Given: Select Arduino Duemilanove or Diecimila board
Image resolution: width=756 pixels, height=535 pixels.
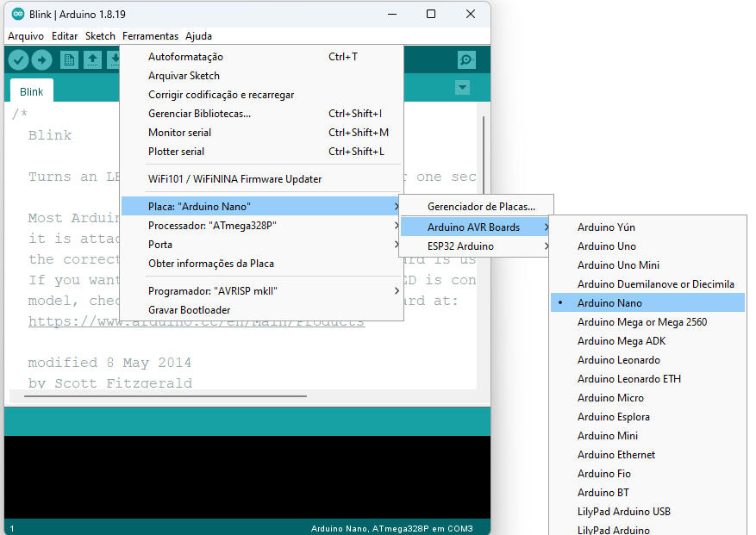Looking at the screenshot, I should [647, 284].
